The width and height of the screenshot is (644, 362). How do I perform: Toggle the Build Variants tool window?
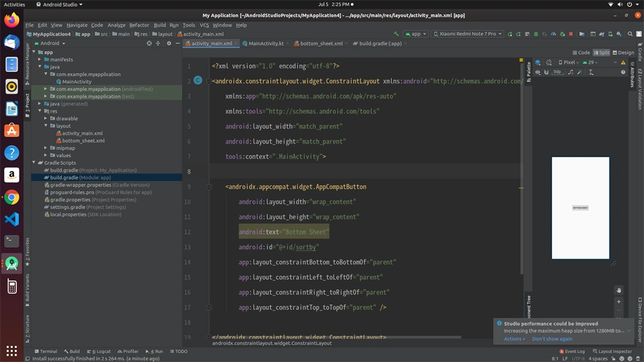click(28, 290)
